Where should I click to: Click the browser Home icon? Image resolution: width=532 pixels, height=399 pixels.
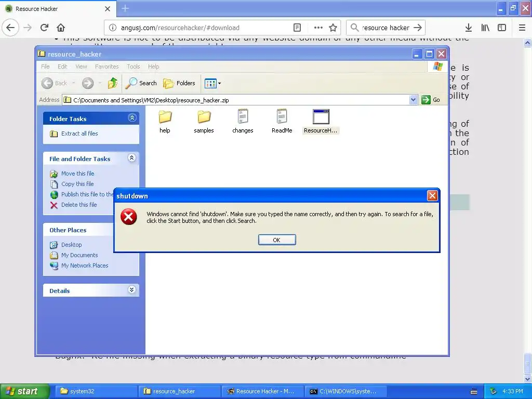61,28
